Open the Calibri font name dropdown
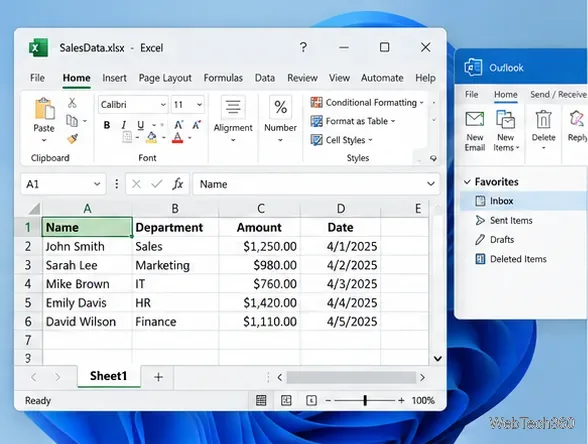The height and width of the screenshot is (444, 588). coord(163,105)
